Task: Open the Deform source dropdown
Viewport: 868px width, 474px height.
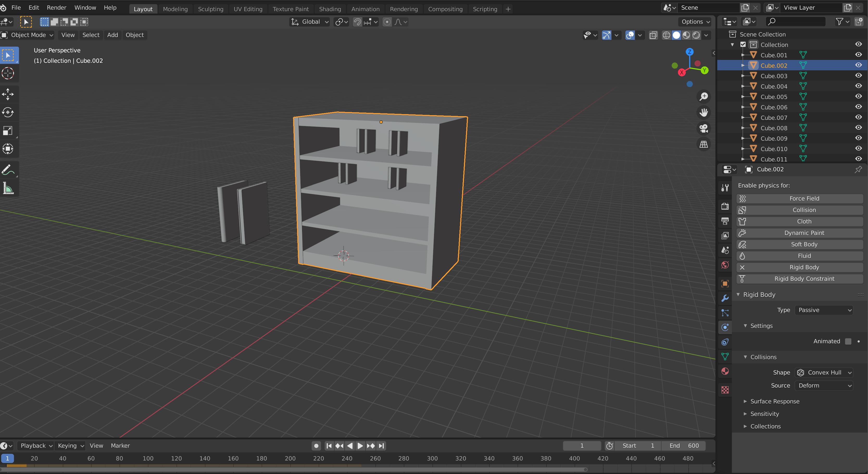Action: click(x=823, y=385)
